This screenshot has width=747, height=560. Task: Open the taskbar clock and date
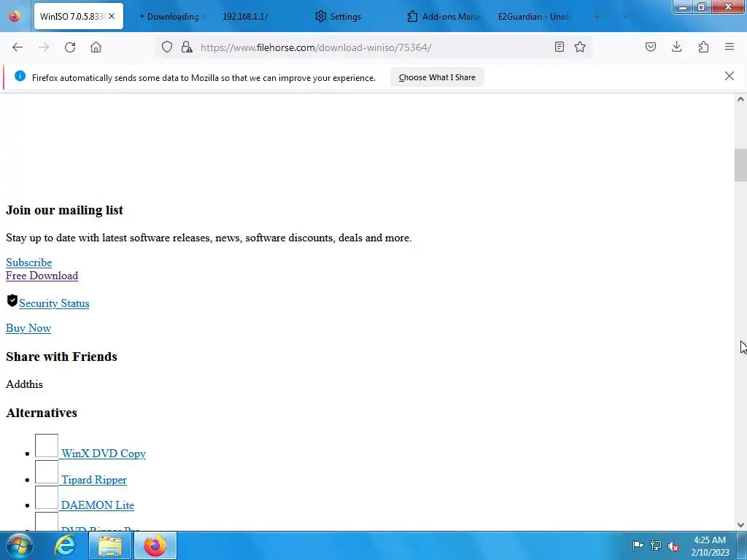click(710, 546)
